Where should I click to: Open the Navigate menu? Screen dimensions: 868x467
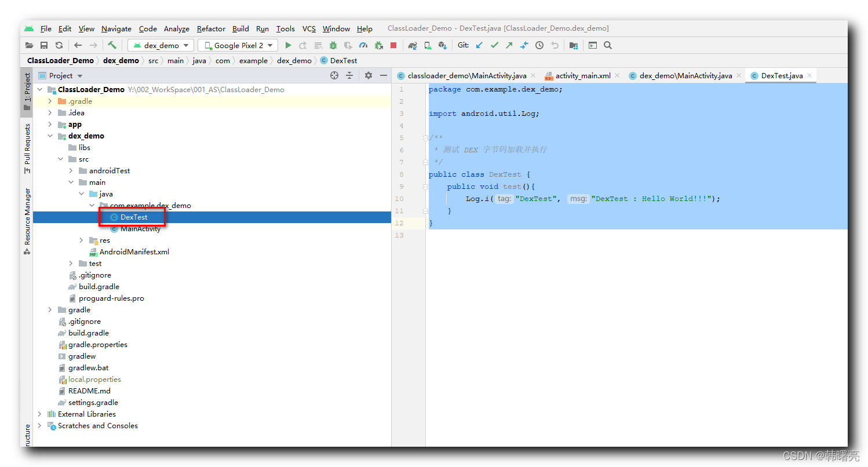point(116,28)
